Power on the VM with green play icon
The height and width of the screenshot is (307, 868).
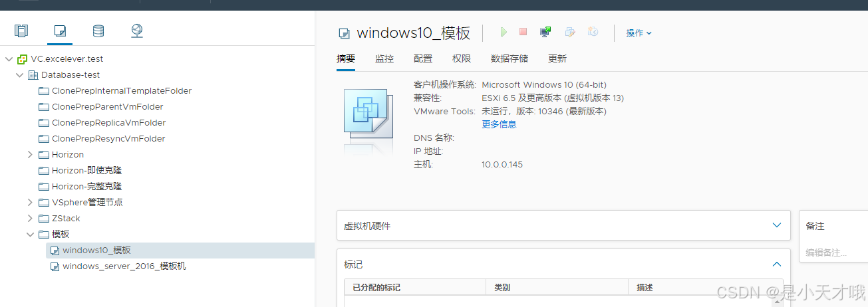coord(504,32)
